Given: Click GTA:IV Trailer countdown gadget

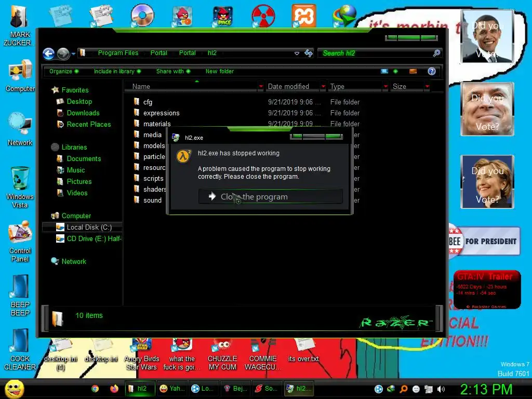Looking at the screenshot, I should [487, 290].
